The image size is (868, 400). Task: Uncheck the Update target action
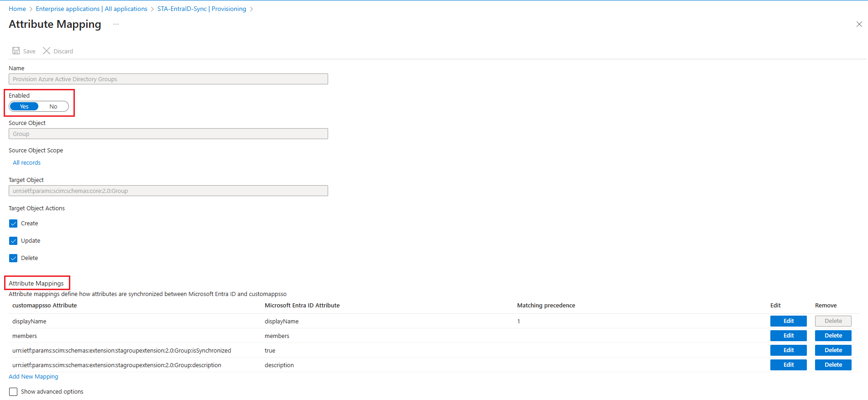(x=13, y=241)
